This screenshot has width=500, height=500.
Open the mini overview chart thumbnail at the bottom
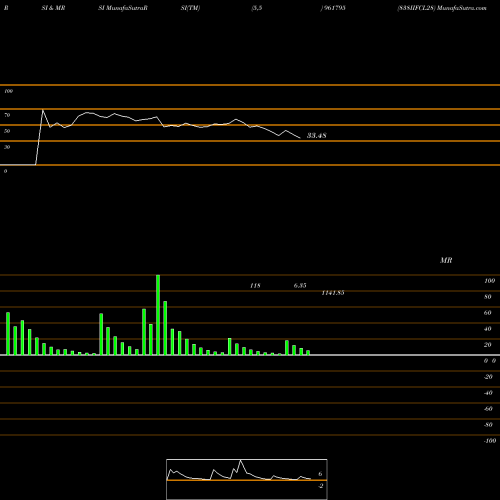(x=247, y=479)
